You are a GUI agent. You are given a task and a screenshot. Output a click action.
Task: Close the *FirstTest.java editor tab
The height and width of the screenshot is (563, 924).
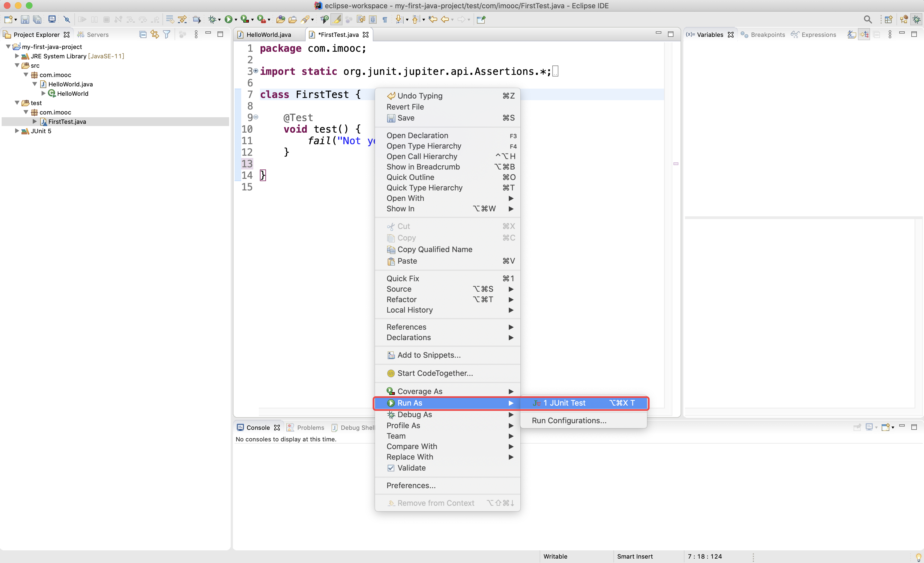pyautogui.click(x=366, y=34)
